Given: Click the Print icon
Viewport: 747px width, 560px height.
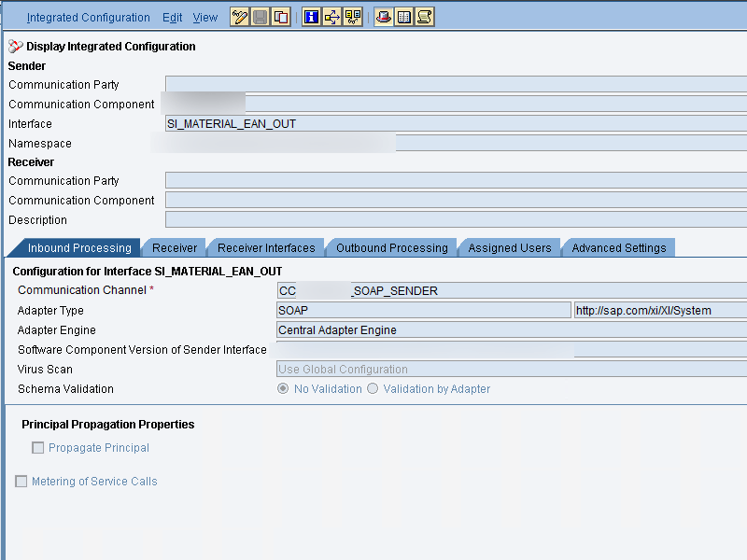Looking at the screenshot, I should [x=384, y=16].
